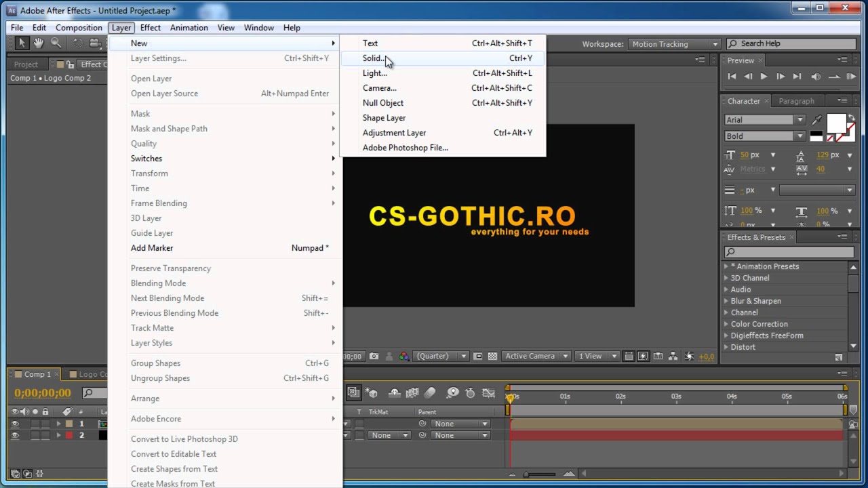Toggle visibility eye for layer 1
The height and width of the screenshot is (488, 868).
15,424
